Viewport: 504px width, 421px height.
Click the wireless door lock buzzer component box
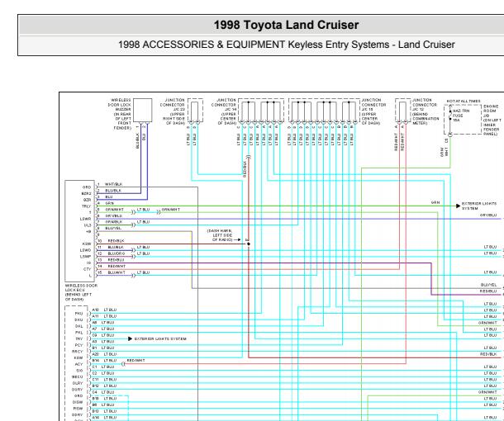tap(142, 110)
